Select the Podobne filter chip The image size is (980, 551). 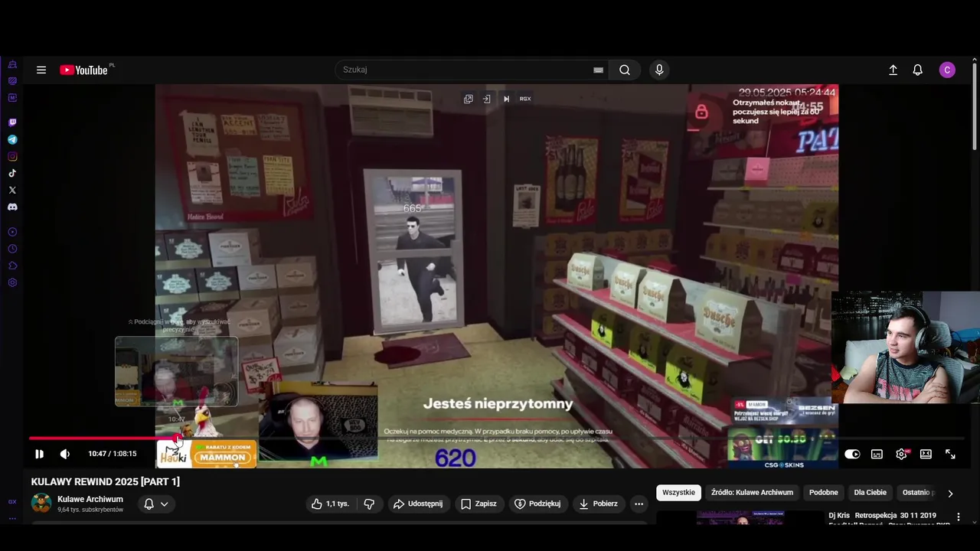824,493
